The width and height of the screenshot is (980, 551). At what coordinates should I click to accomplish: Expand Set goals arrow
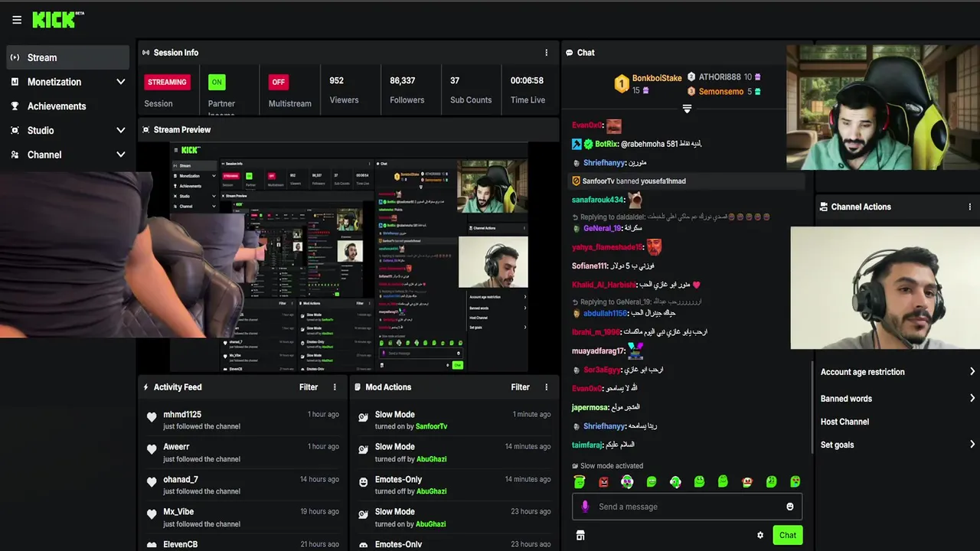click(x=972, y=445)
